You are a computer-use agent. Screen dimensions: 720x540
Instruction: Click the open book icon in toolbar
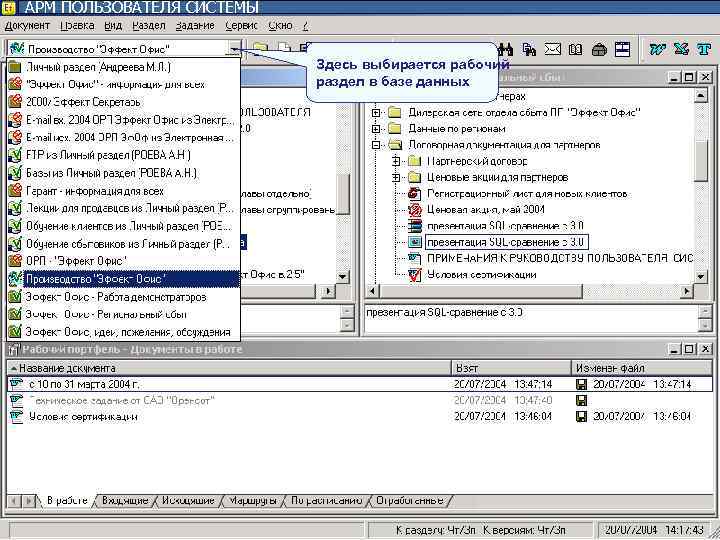pos(575,49)
